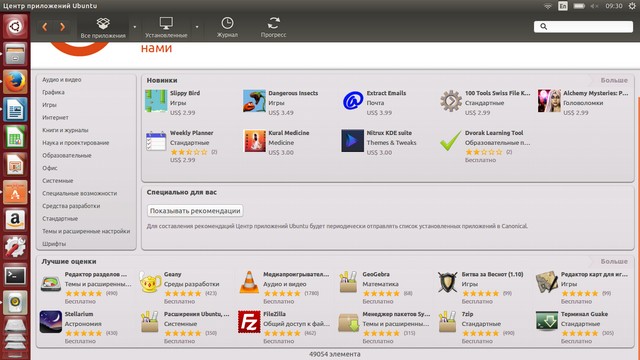Expand the Все приложения dropdown arrow
Viewport: 640px width, 360px height.
point(135,27)
